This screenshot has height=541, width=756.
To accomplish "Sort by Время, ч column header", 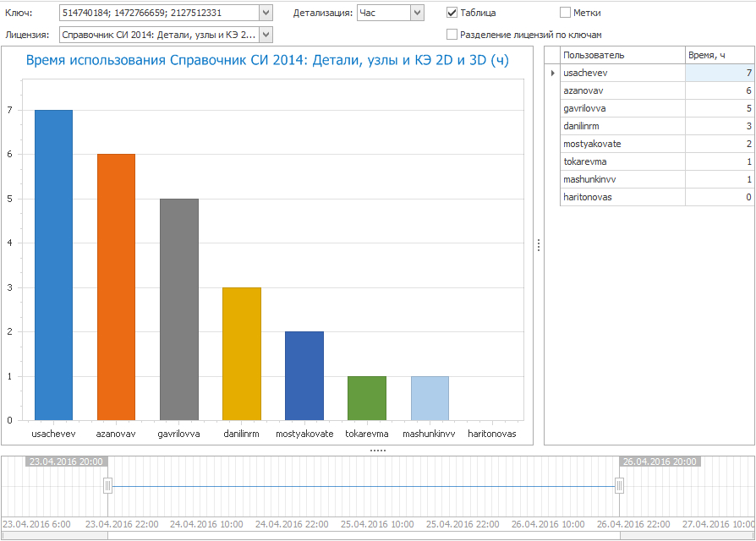I will pos(719,55).
